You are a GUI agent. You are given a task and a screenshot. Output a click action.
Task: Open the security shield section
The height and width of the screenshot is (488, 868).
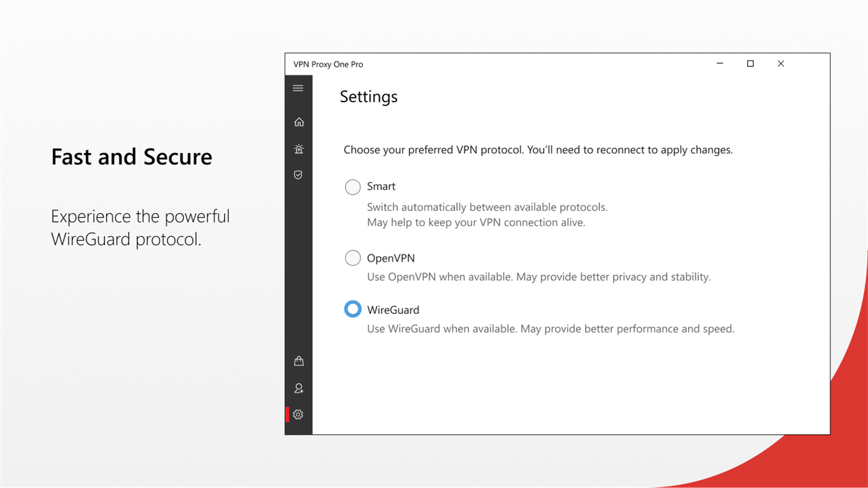(298, 175)
